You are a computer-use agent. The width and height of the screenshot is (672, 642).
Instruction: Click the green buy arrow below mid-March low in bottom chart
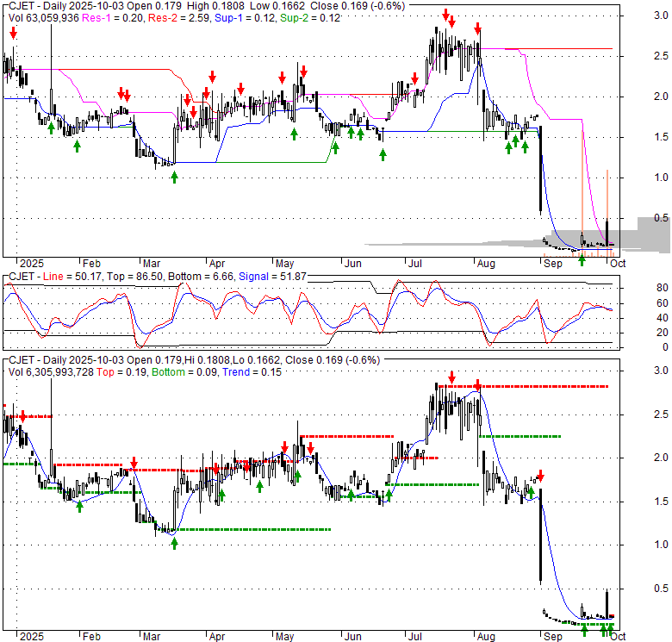pos(174,544)
